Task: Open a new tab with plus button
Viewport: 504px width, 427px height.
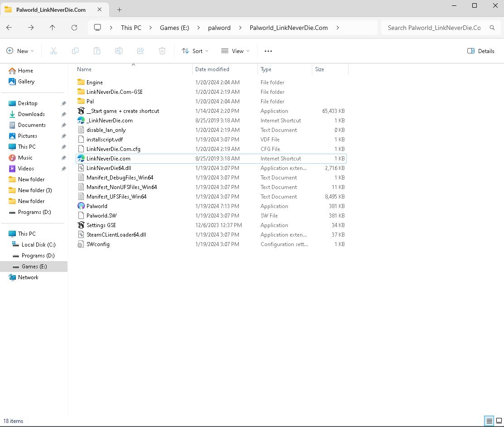Action: point(120,10)
